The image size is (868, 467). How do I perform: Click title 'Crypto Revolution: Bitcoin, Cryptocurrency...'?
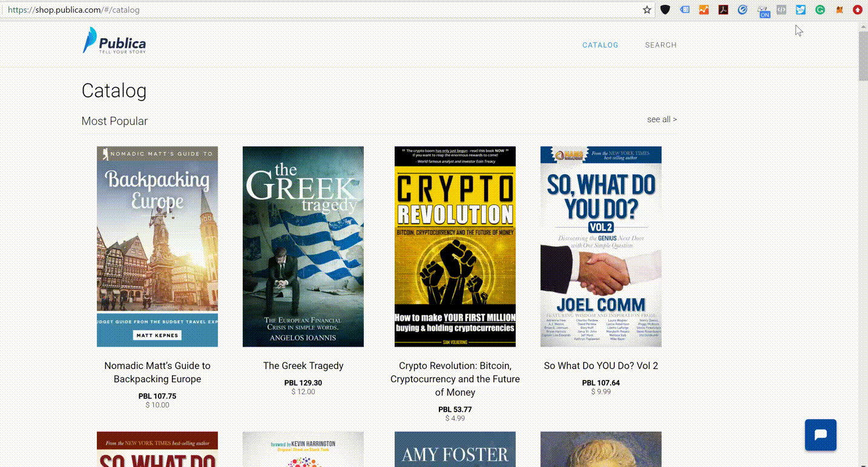tap(455, 379)
